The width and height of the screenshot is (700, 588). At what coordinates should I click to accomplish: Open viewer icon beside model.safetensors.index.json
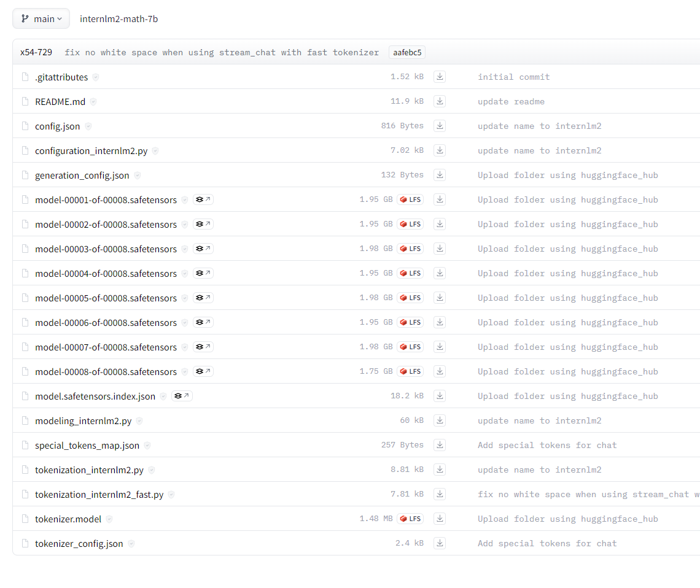point(182,396)
